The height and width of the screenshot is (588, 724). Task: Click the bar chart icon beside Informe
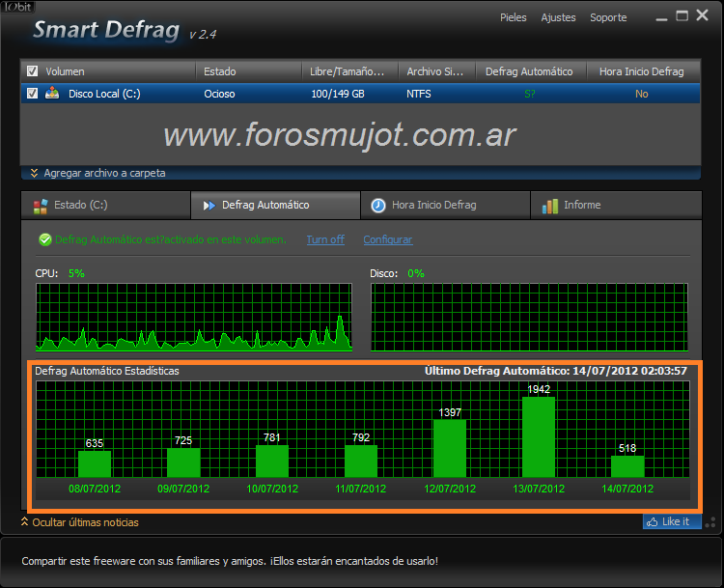click(x=550, y=206)
